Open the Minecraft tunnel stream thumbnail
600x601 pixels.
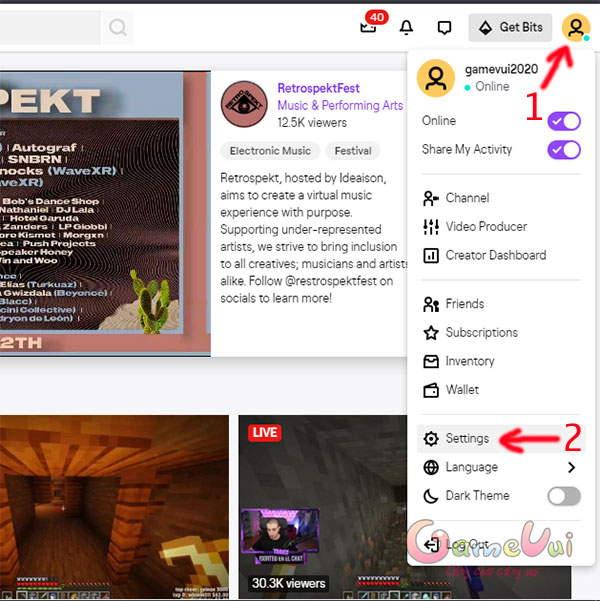(114, 507)
